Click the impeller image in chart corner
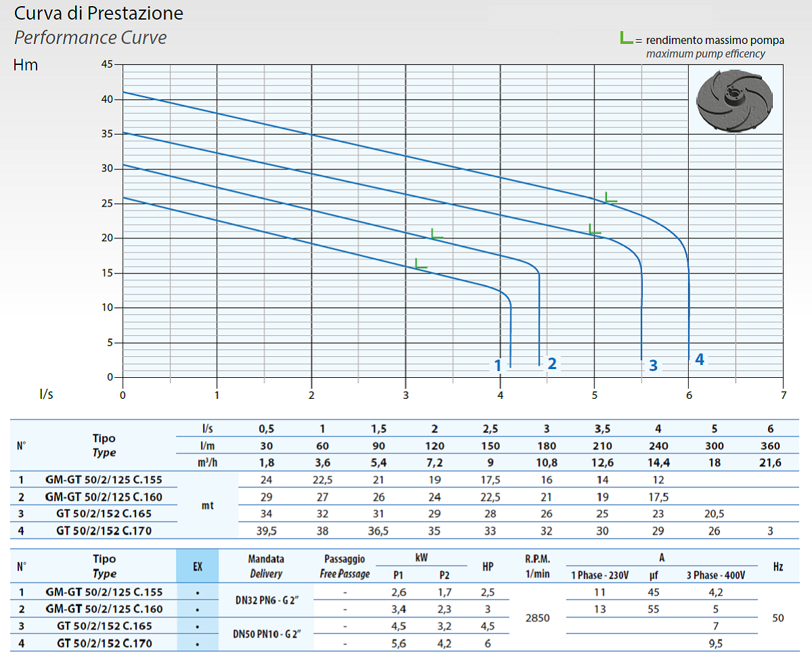Screen dimensions: 812x667 tap(734, 102)
